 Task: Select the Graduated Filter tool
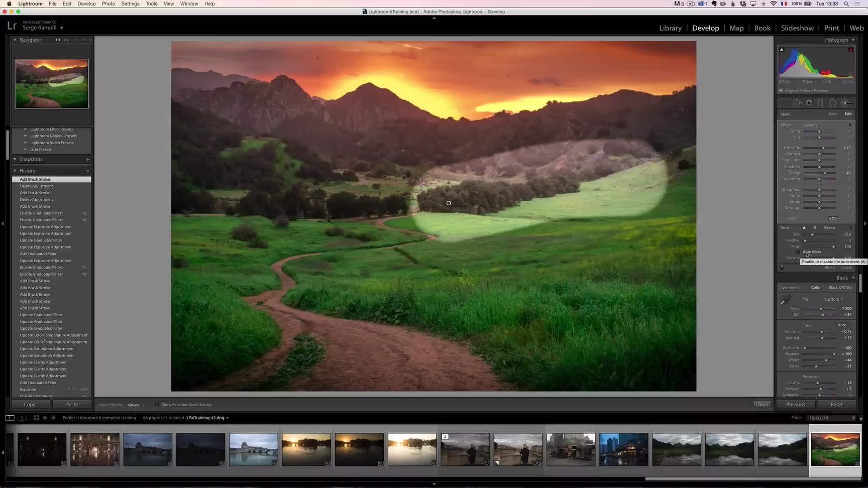click(821, 103)
